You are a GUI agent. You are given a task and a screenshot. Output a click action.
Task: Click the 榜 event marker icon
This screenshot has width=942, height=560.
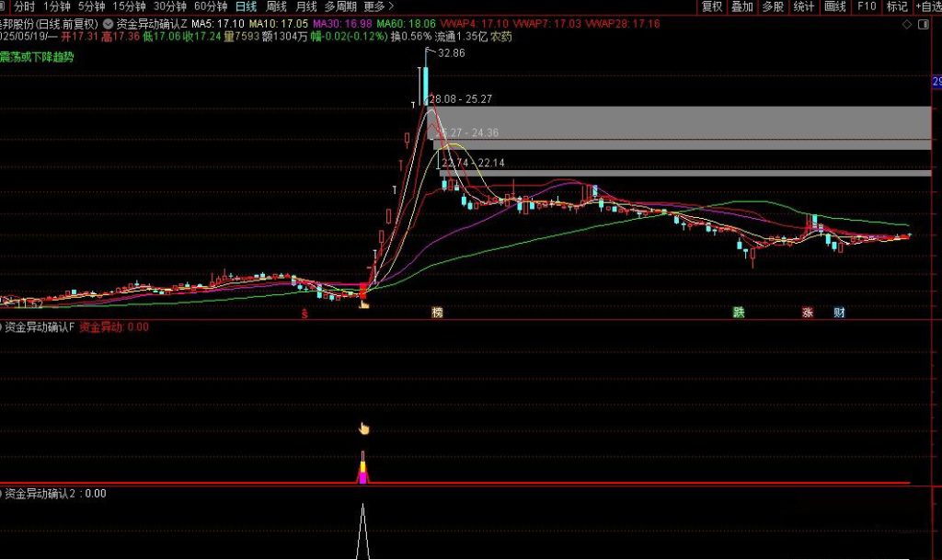[437, 313]
